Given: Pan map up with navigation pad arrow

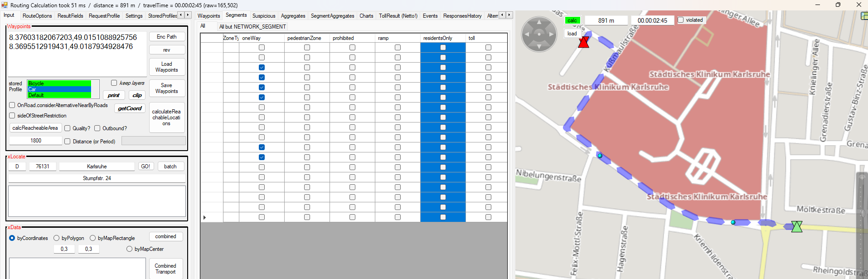Looking at the screenshot, I should coord(539,22).
